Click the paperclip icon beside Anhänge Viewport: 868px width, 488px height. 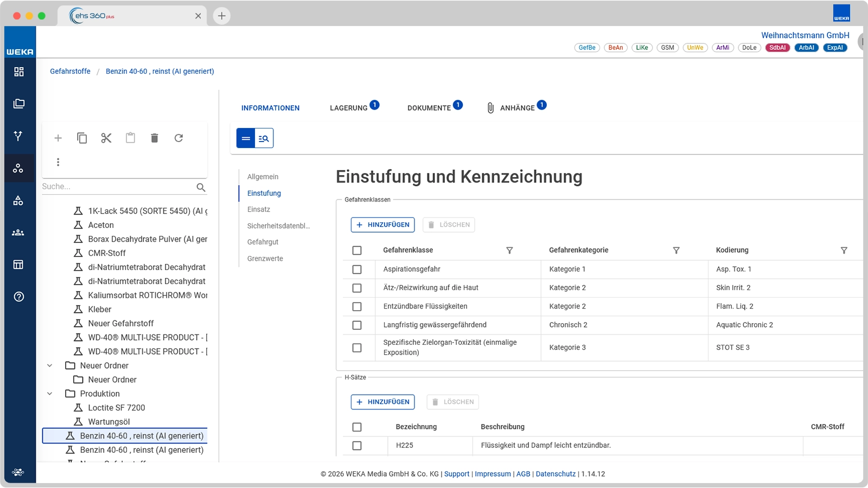(x=490, y=108)
